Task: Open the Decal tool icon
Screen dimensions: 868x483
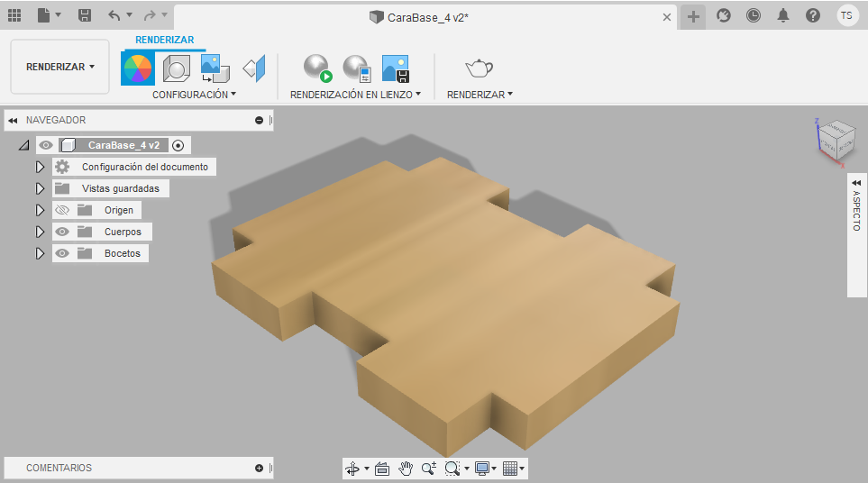Action: 215,68
